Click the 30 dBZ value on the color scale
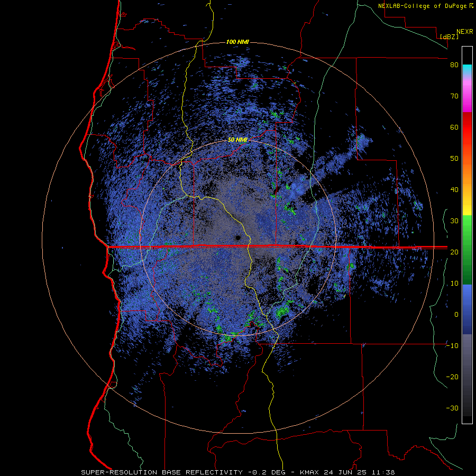This screenshot has width=476, height=476. click(x=454, y=221)
